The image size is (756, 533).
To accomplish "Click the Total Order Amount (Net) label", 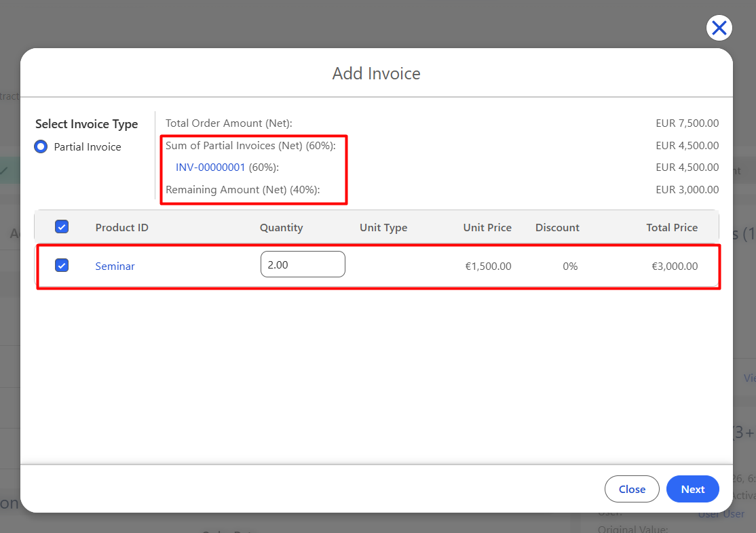I will pyautogui.click(x=229, y=123).
